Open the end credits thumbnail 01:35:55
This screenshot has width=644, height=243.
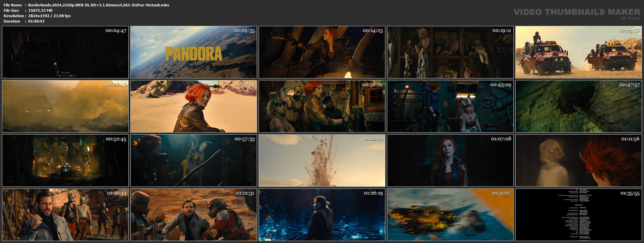[x=578, y=215]
